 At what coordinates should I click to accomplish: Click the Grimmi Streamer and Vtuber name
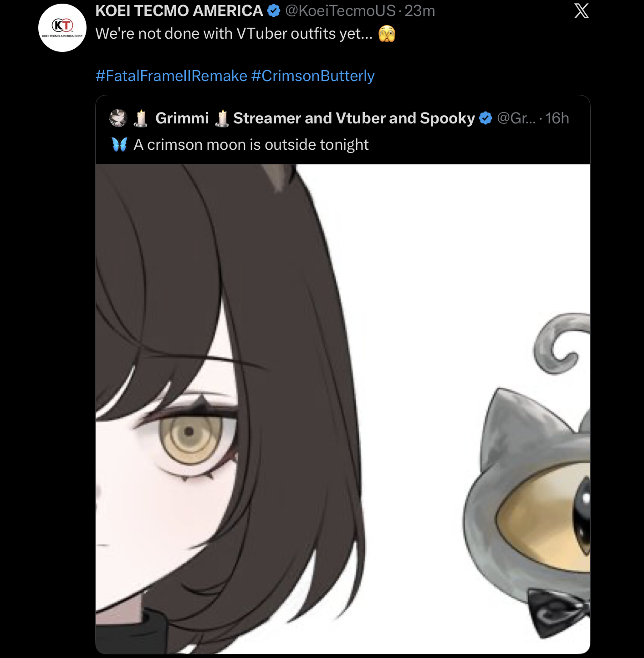[315, 118]
